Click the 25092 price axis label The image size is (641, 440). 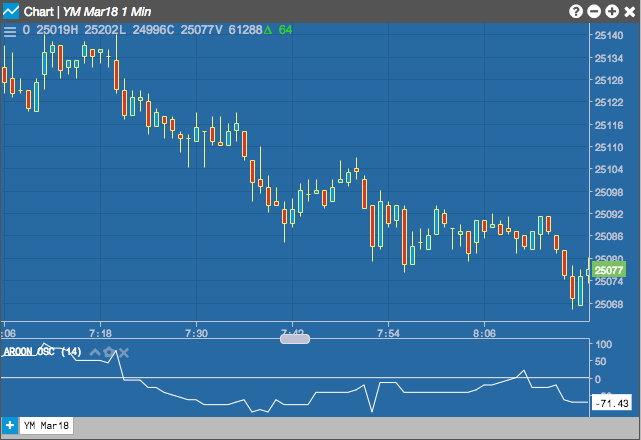(x=609, y=214)
